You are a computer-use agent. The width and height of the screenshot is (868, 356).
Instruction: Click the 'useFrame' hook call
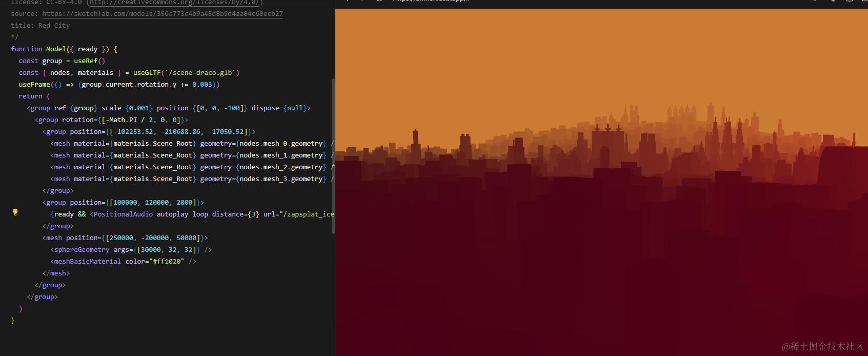[x=34, y=85]
